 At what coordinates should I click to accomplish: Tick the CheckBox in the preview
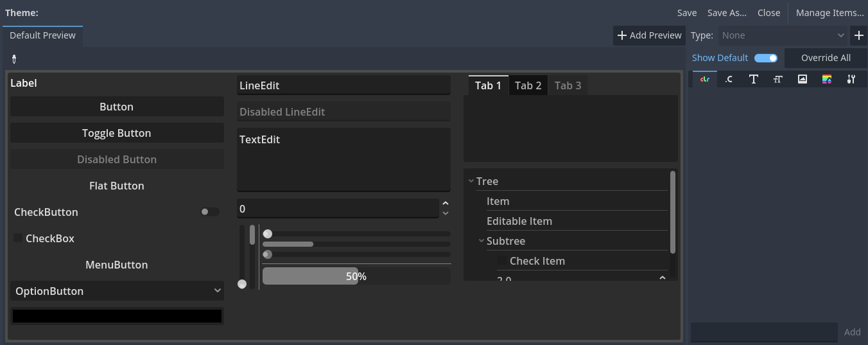(x=19, y=238)
